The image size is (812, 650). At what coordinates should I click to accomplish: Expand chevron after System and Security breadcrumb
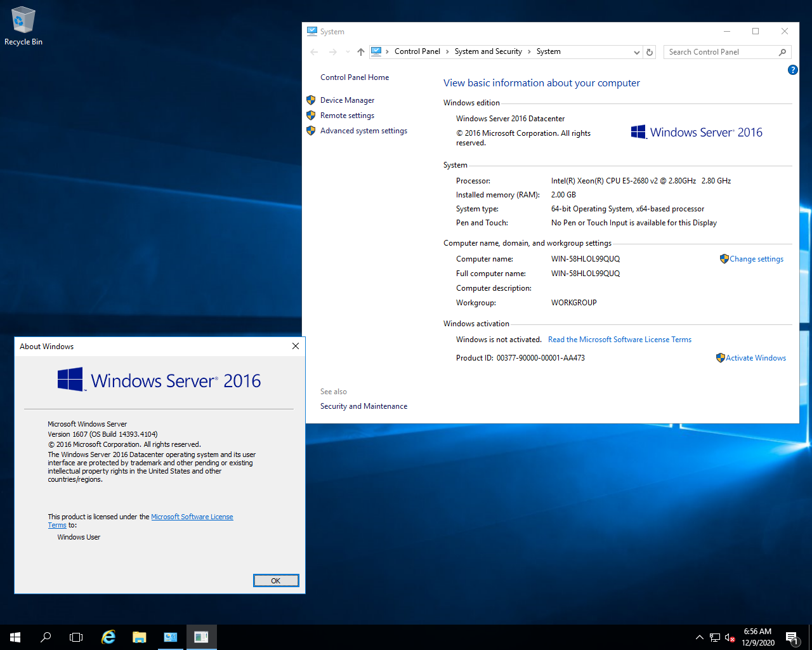[x=529, y=52]
